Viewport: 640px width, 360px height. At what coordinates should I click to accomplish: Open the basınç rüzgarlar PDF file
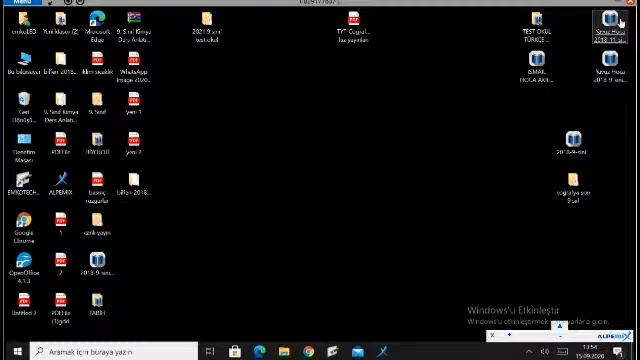click(97, 188)
